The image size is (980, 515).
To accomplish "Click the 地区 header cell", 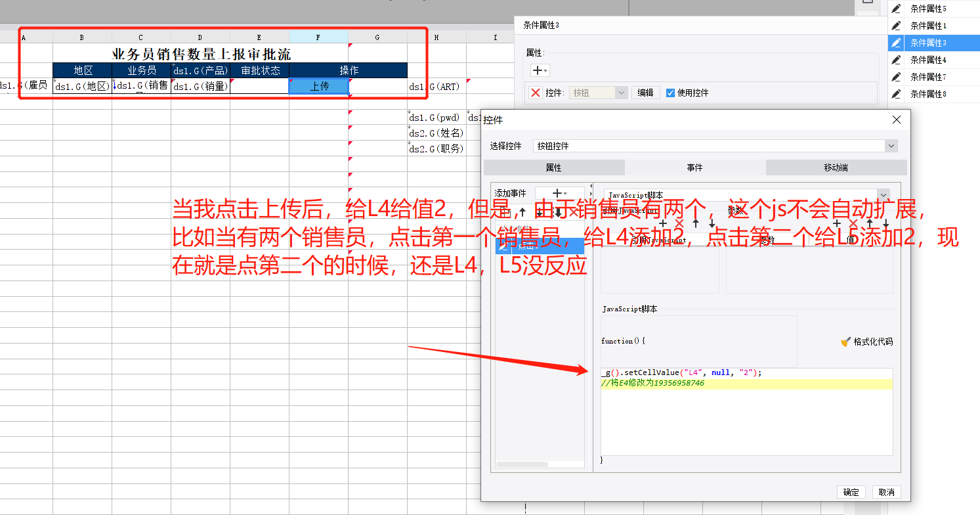I will (x=83, y=70).
